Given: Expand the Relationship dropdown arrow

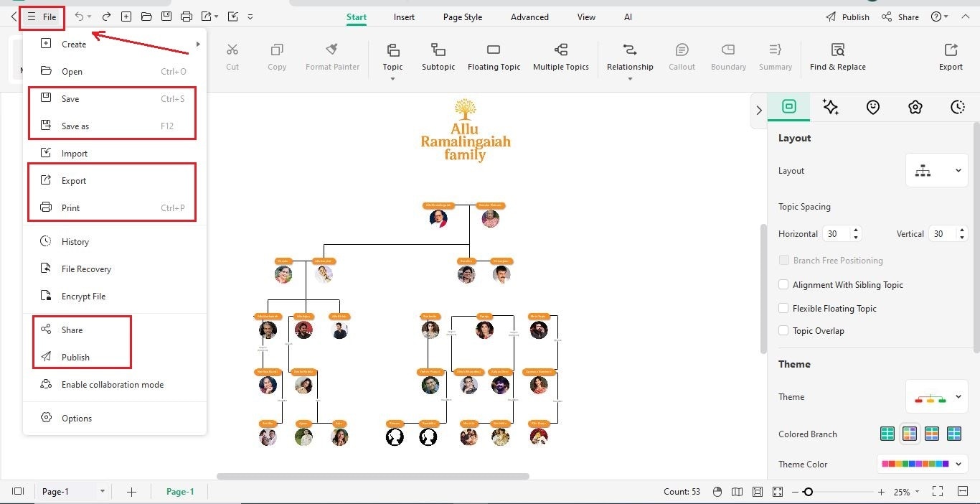Looking at the screenshot, I should (x=630, y=79).
